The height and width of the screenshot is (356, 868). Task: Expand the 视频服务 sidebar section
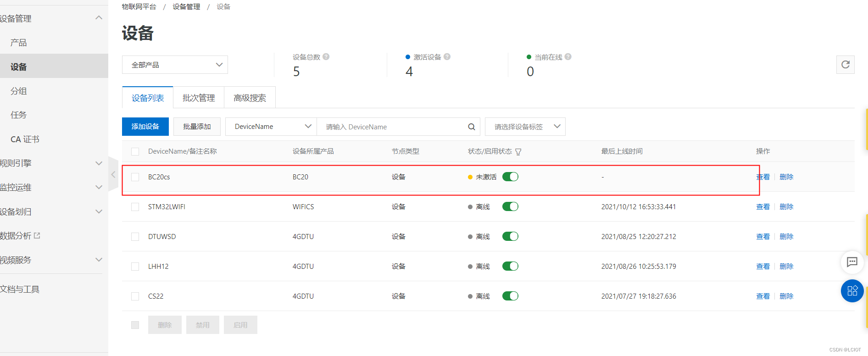click(99, 260)
